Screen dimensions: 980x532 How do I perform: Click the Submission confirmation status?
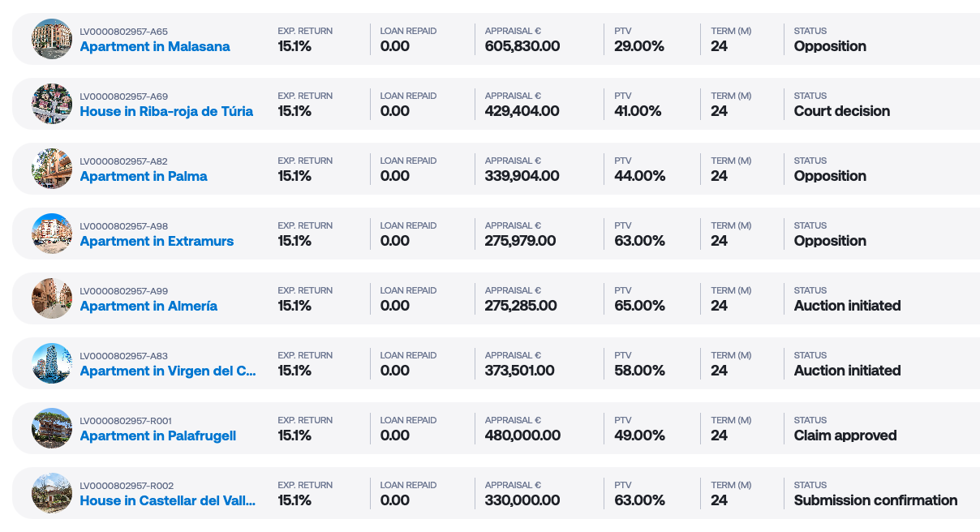876,501
